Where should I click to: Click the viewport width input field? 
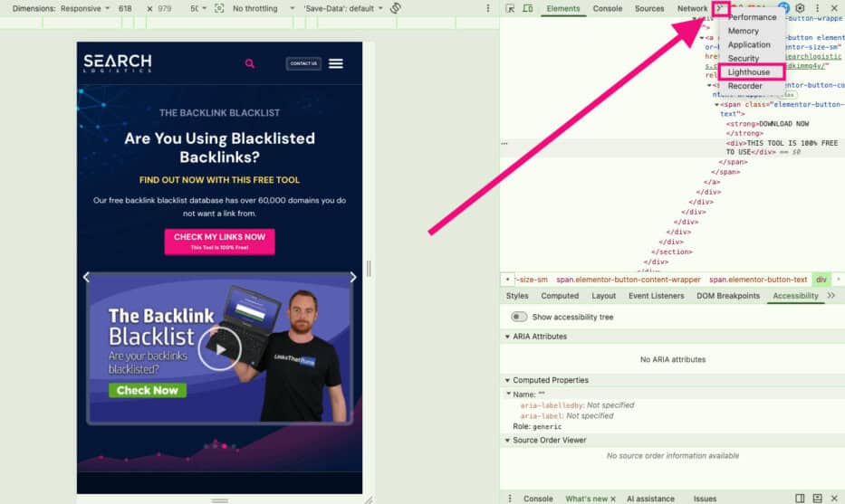(x=126, y=9)
